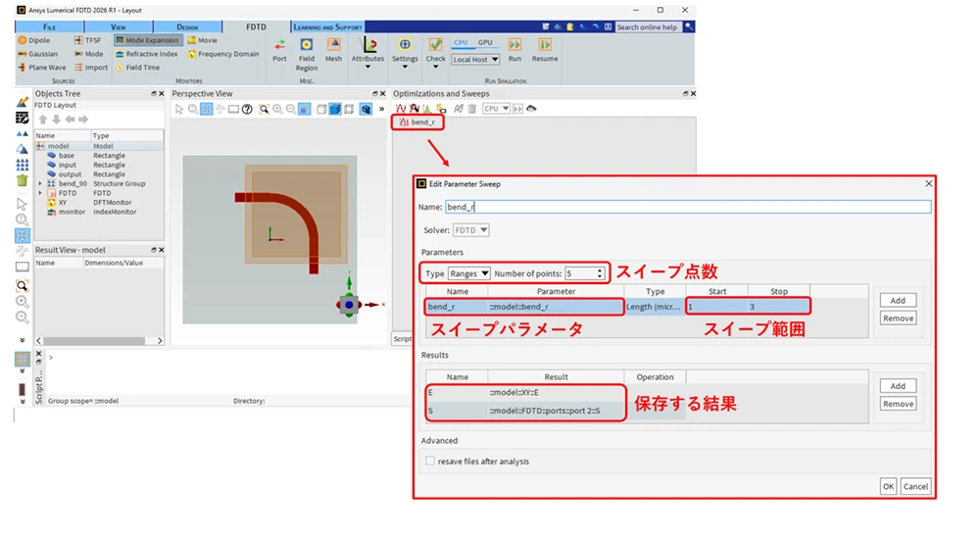980x537 pixels.
Task: Add a Mesh override
Action: tap(334, 50)
